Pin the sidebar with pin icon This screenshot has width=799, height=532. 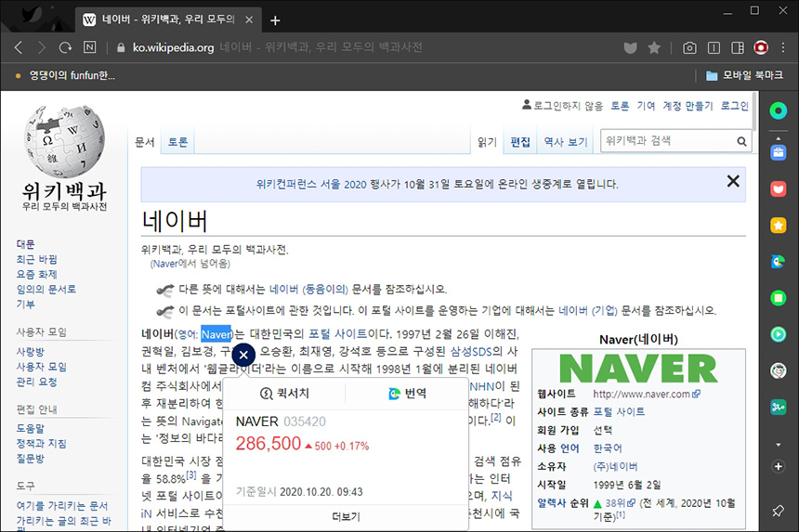[779, 510]
